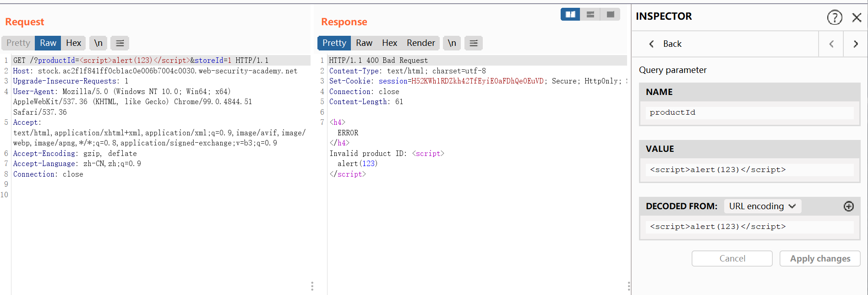Go to previous Inspector item arrow
The width and height of the screenshot is (868, 295).
pos(831,44)
